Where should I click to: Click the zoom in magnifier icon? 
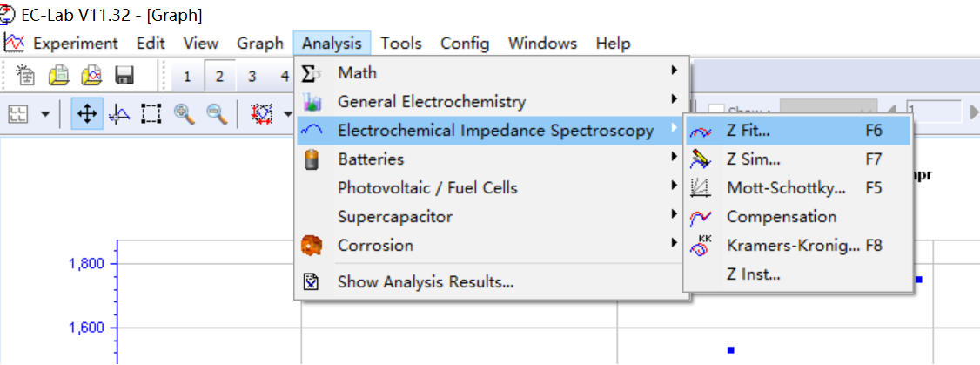[x=185, y=114]
